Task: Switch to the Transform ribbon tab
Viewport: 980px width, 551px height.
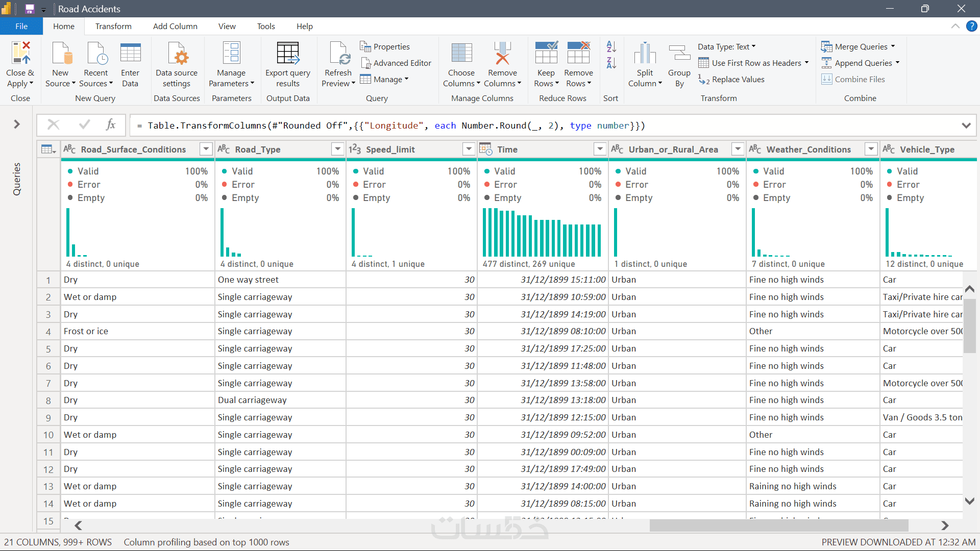Action: [113, 26]
